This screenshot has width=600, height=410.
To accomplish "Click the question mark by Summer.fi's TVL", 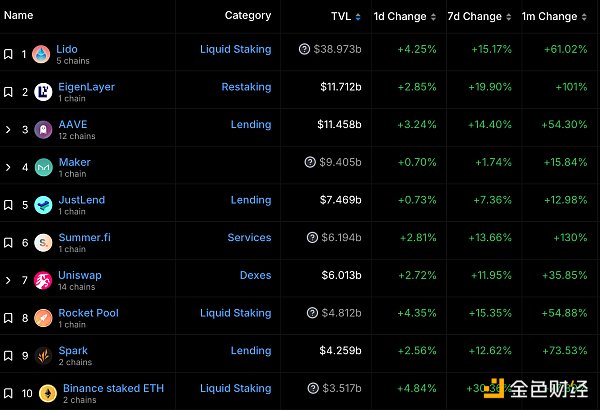I will [311, 238].
